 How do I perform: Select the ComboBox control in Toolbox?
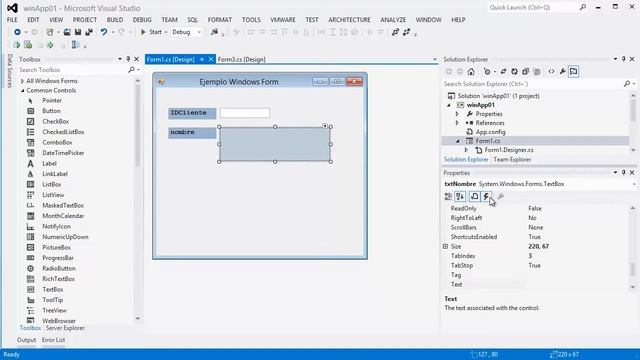pos(57,142)
